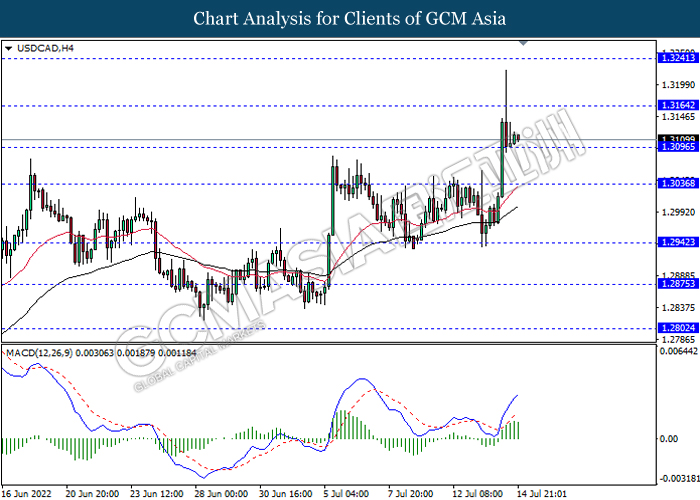Select the 1.31642 price level label

[x=678, y=105]
